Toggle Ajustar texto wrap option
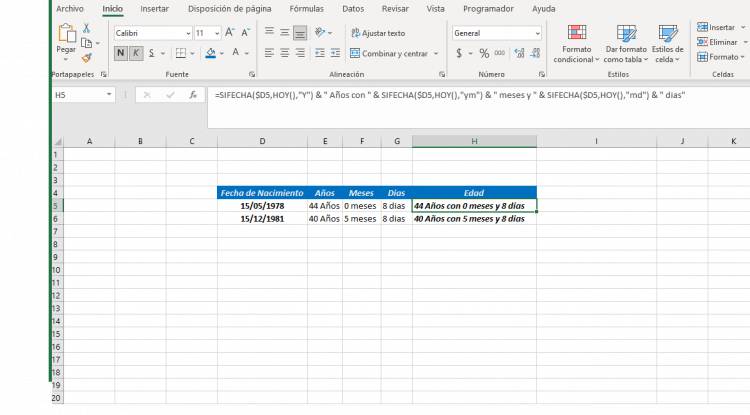Viewport: 750px width, 415px height. (x=377, y=33)
